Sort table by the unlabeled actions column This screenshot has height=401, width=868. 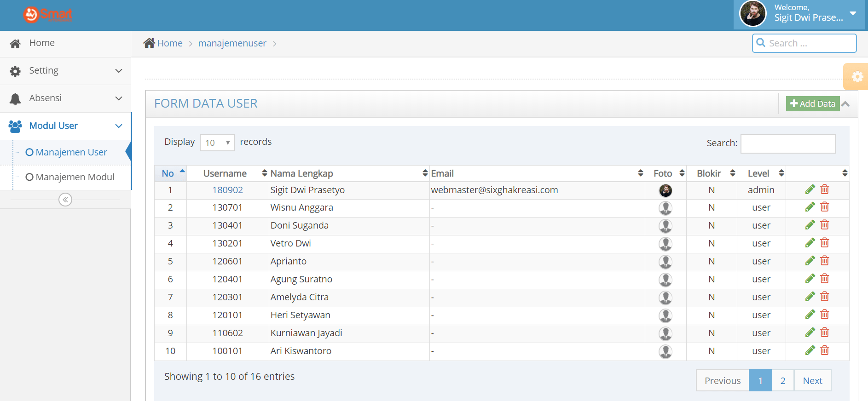[x=817, y=173]
